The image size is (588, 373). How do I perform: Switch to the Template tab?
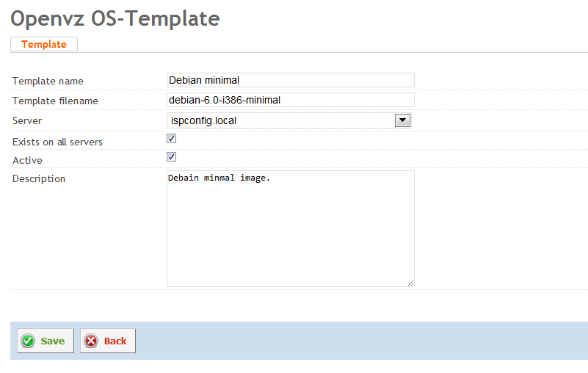tap(44, 44)
